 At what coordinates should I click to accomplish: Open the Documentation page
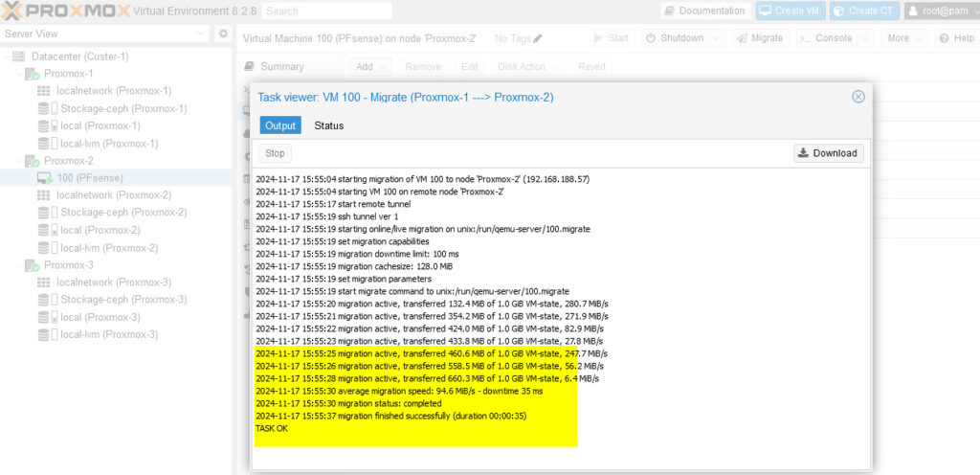click(705, 11)
